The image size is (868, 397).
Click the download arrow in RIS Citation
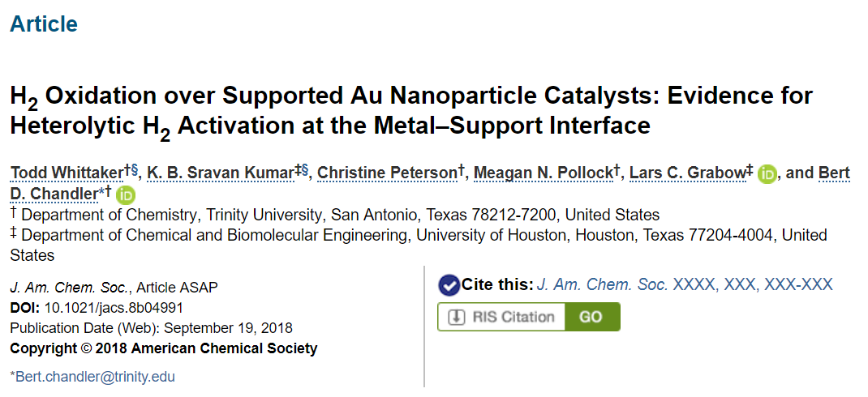[456, 317]
